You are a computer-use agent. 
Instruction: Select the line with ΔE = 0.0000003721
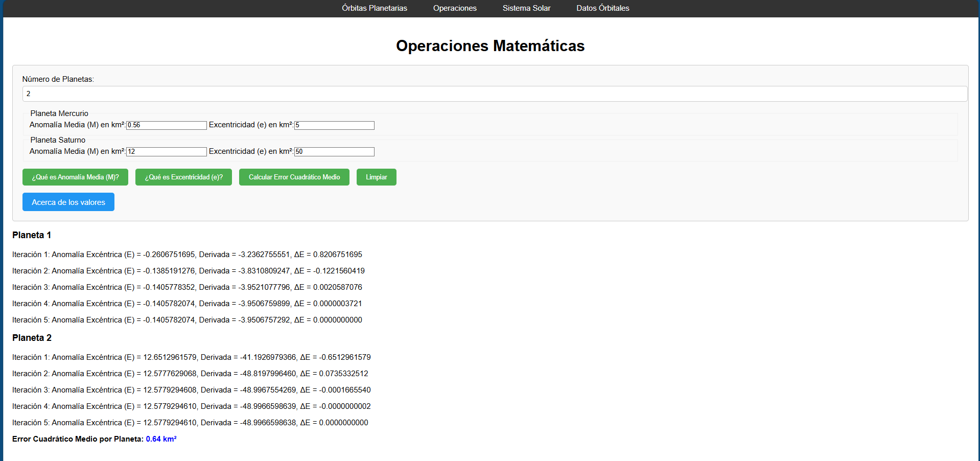[x=187, y=304]
